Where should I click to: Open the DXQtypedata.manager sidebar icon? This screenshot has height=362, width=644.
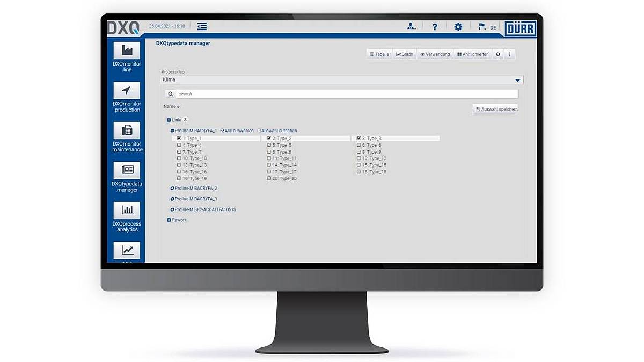tap(127, 170)
